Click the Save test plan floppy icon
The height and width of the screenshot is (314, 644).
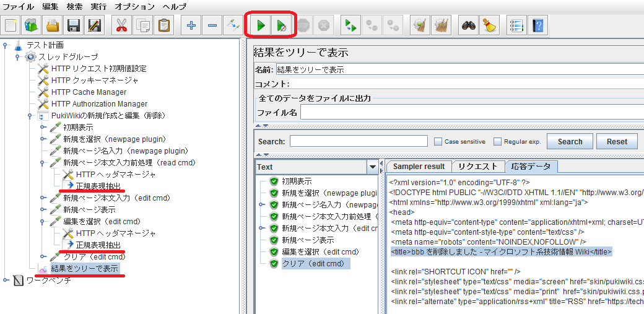[74, 25]
